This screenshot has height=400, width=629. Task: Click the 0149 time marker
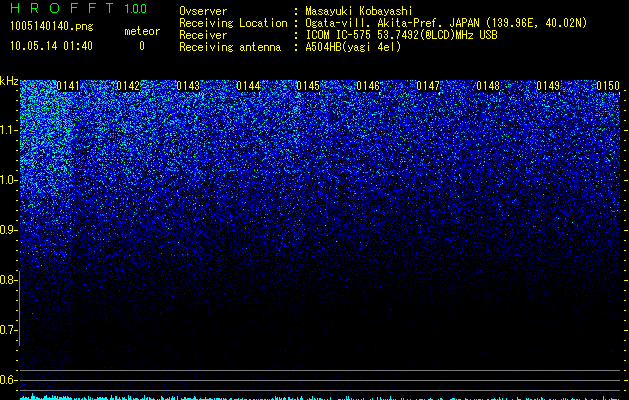pos(548,86)
